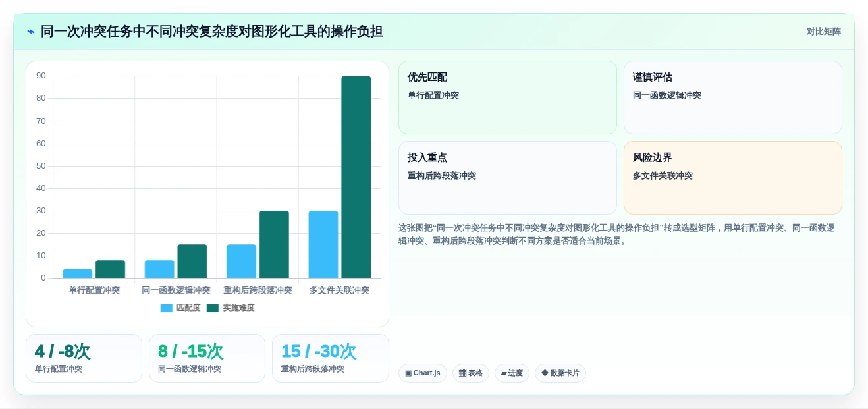This screenshot has width=868, height=409.
Task: Click the 同一函数逻辑冲突 实施难度 dark green bar
Action: point(192,261)
